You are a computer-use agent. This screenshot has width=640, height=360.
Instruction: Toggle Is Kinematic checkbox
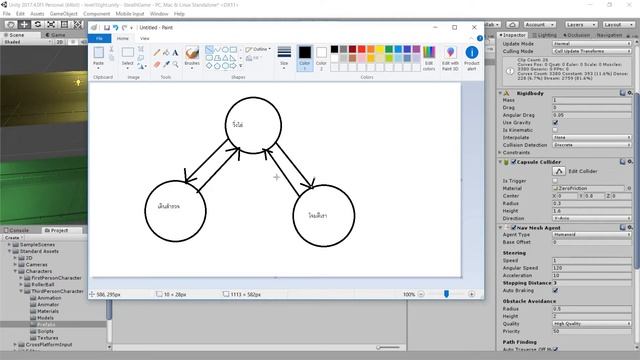[x=555, y=130]
